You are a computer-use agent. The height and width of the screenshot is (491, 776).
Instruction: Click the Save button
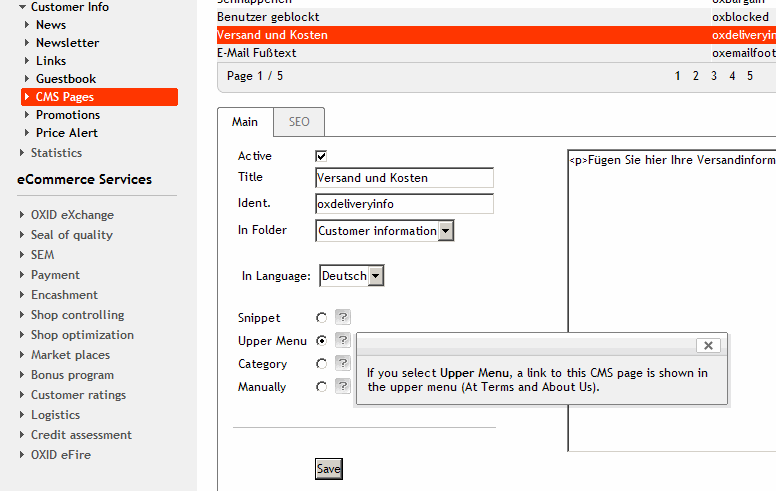(328, 469)
